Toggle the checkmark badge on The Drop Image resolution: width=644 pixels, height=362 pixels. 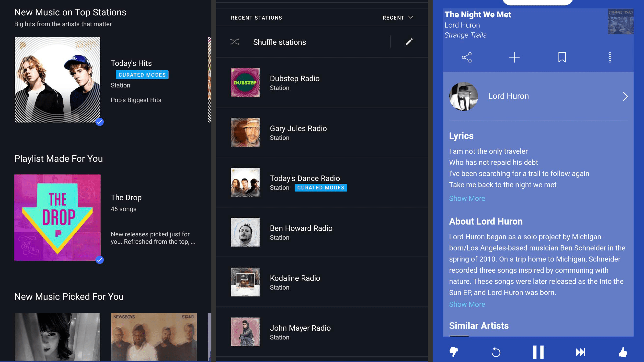pyautogui.click(x=100, y=260)
